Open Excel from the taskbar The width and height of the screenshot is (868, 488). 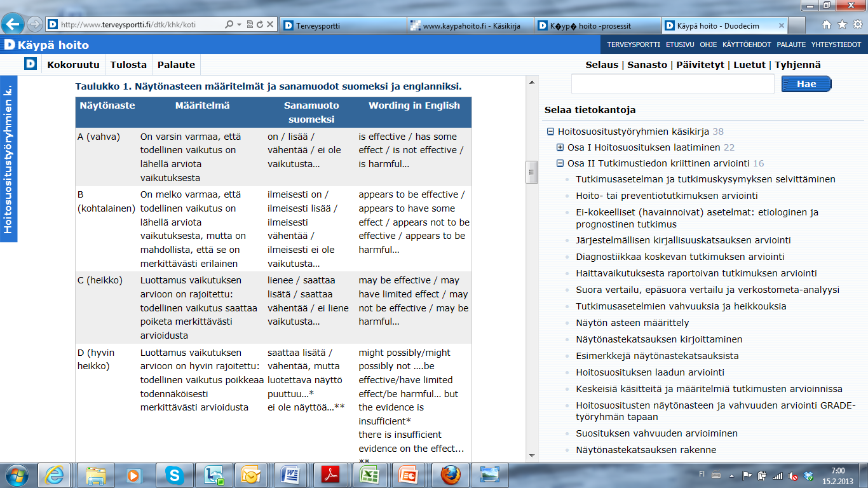click(369, 475)
